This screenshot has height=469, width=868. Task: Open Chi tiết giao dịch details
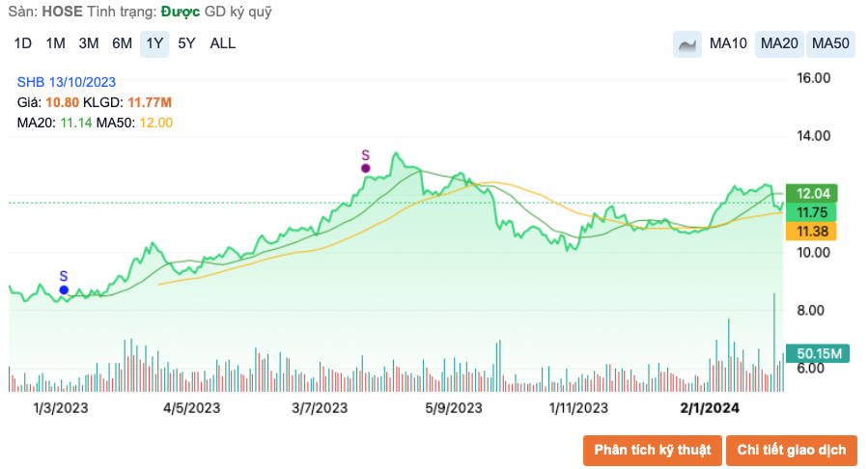[x=792, y=450]
